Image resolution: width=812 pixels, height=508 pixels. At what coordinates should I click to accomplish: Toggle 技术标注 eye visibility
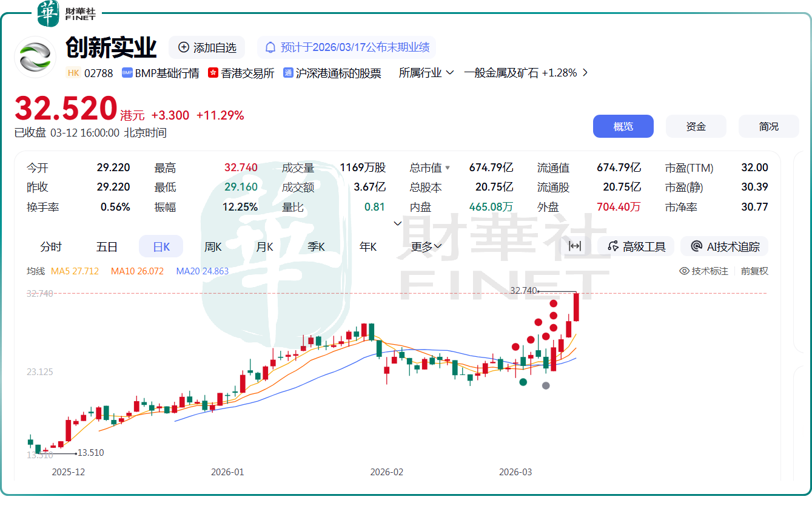[x=685, y=271]
